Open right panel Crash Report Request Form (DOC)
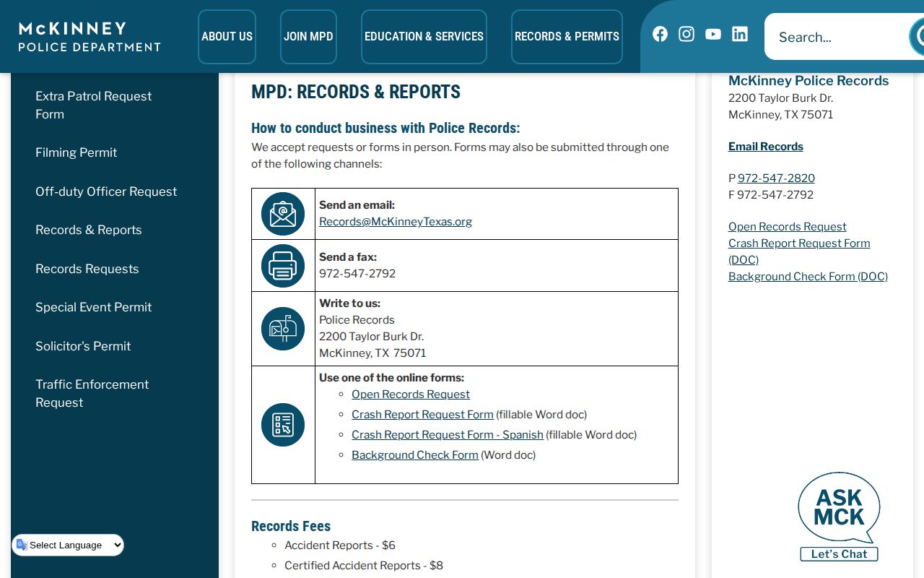This screenshot has height=578, width=924. coord(799,251)
